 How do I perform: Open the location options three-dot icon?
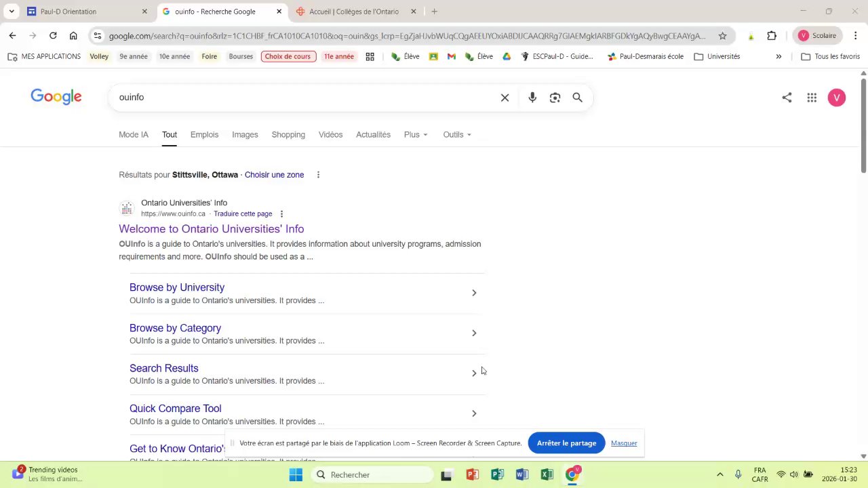tap(317, 175)
